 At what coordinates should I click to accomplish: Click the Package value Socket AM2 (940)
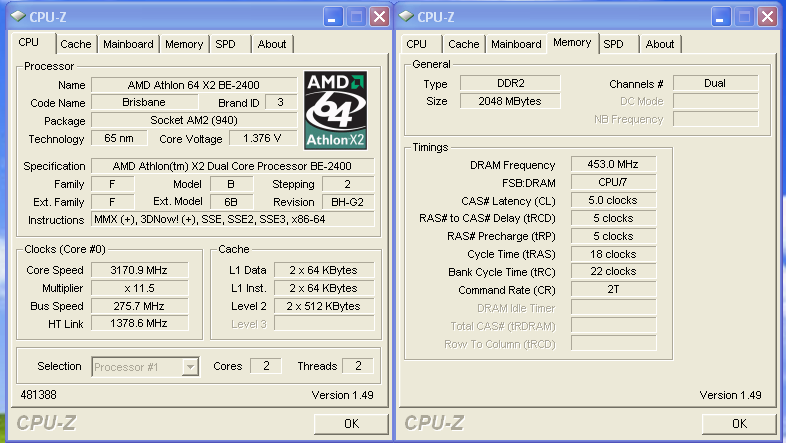194,120
